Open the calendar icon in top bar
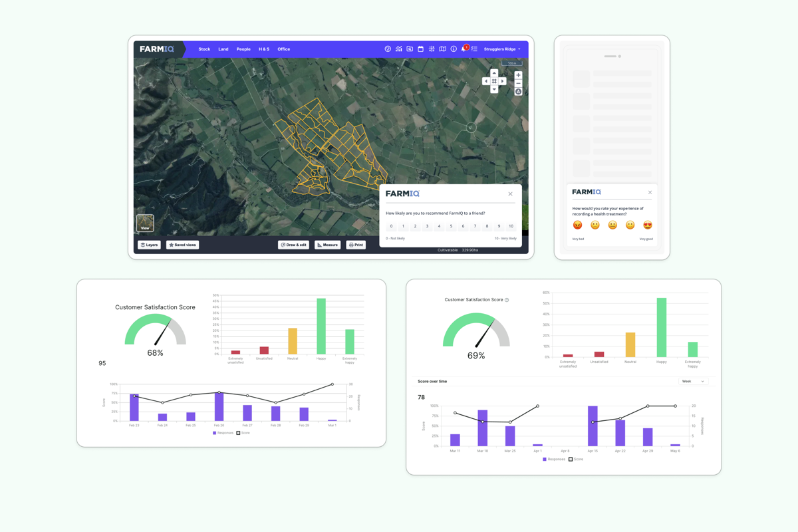This screenshot has height=532, width=798. [420, 49]
